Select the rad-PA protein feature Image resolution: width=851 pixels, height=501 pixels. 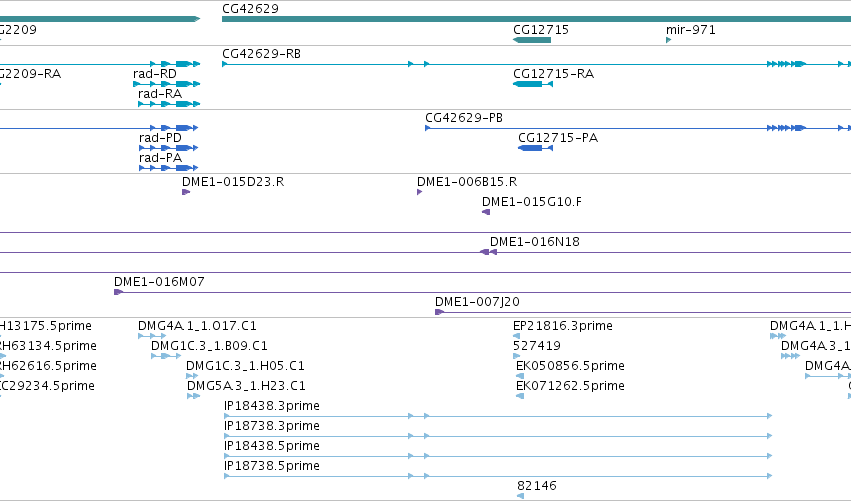(169, 168)
